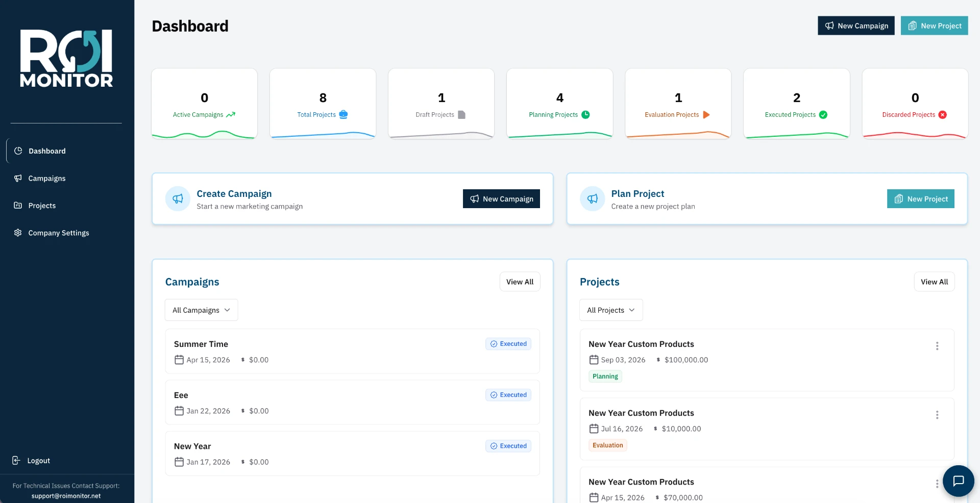Click the Discarded Projects red X icon
The height and width of the screenshot is (503, 980).
coord(943,115)
